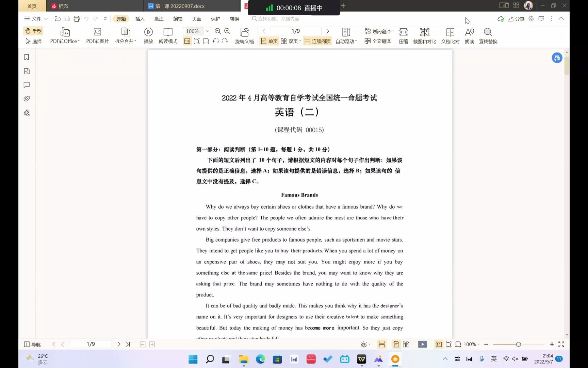
Task: Open the bookmark panel in sidebar
Action: pos(27,57)
